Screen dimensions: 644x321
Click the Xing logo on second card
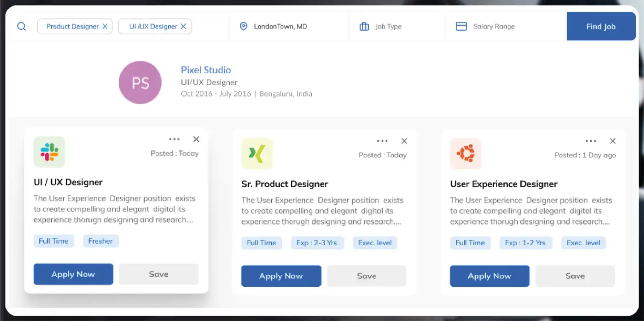coord(257,154)
